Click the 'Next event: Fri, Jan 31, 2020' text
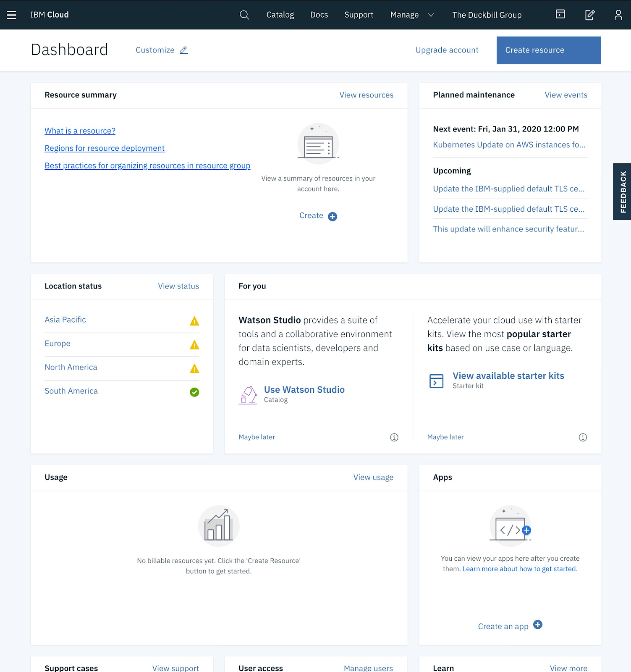This screenshot has width=631, height=672. (506, 129)
